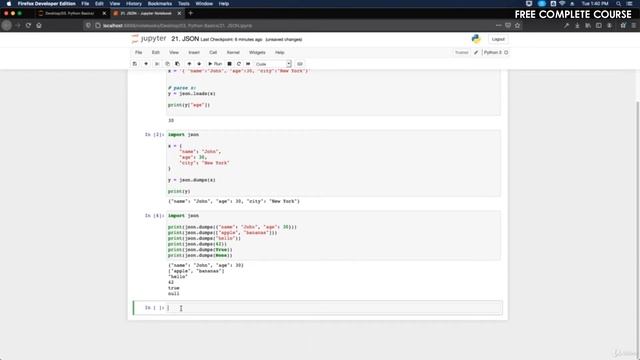Open the macOS Tools menu

pos(184,4)
